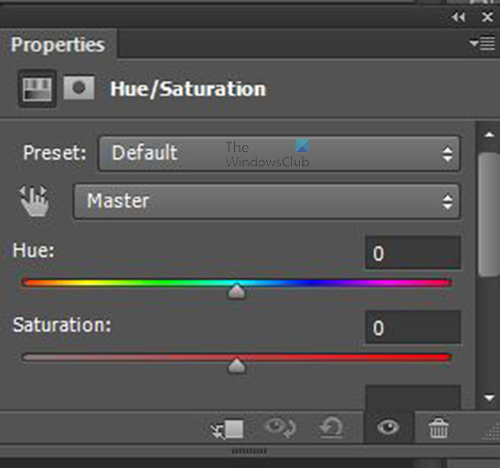Viewport: 500px width, 468px height.
Task: Select the Hue/Saturation adjustment icon
Action: [x=37, y=89]
